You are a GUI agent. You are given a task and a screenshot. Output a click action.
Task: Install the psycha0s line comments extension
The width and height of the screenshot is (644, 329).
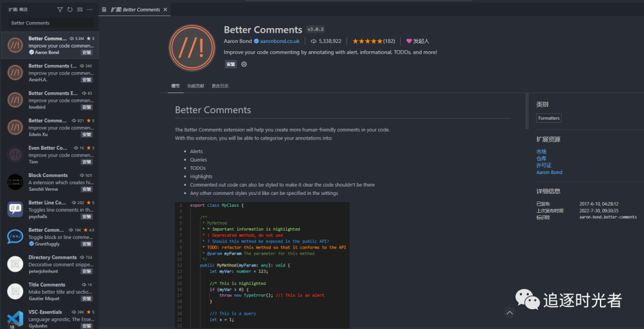tap(86, 216)
